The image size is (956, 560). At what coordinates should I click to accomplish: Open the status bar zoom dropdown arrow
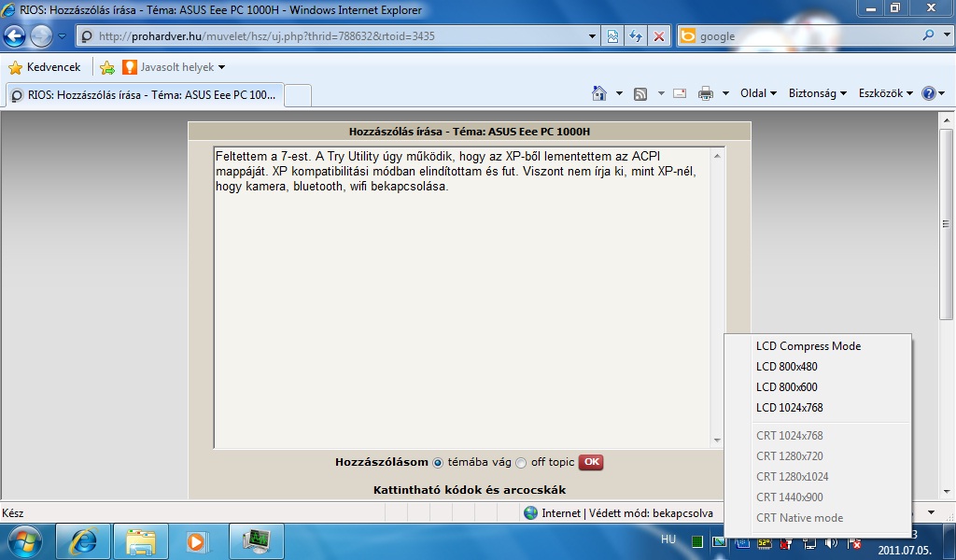click(x=931, y=512)
